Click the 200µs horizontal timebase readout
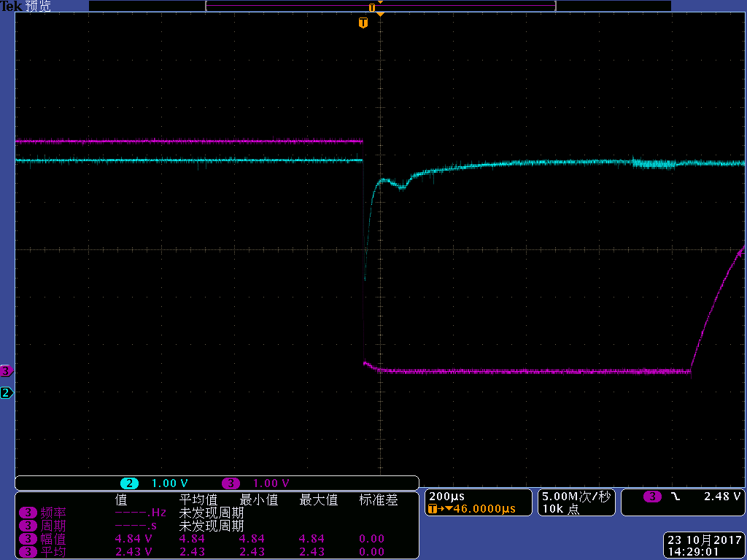Viewport: 747px width, 560px height. pos(446,496)
